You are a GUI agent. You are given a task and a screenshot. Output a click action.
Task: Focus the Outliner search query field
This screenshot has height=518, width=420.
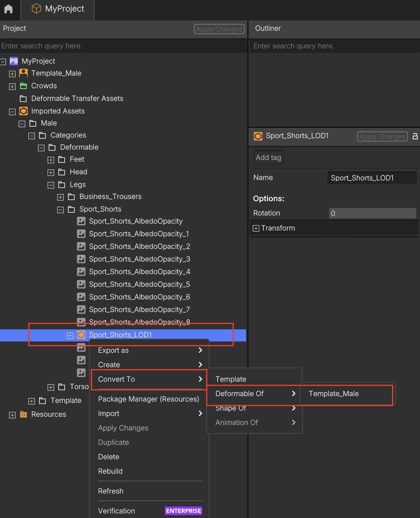pyautogui.click(x=335, y=46)
